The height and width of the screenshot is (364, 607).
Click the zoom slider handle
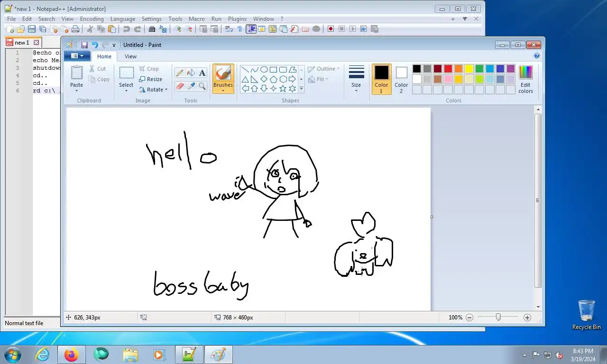(498, 318)
